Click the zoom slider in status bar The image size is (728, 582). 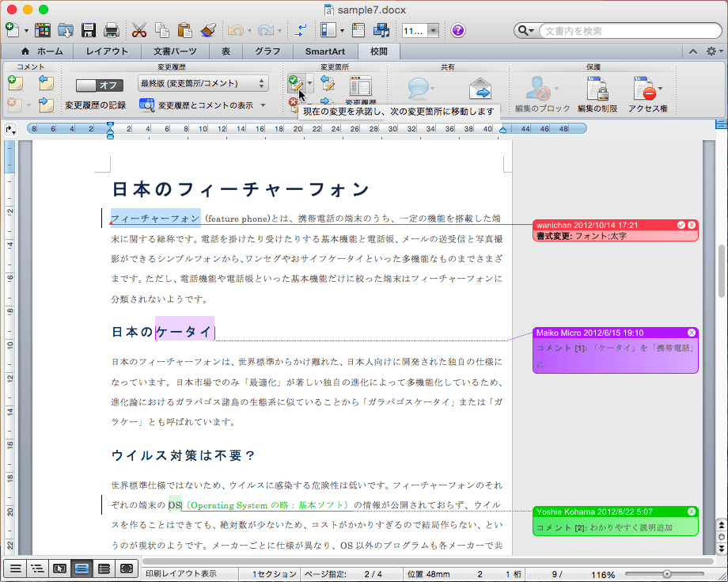point(667,573)
